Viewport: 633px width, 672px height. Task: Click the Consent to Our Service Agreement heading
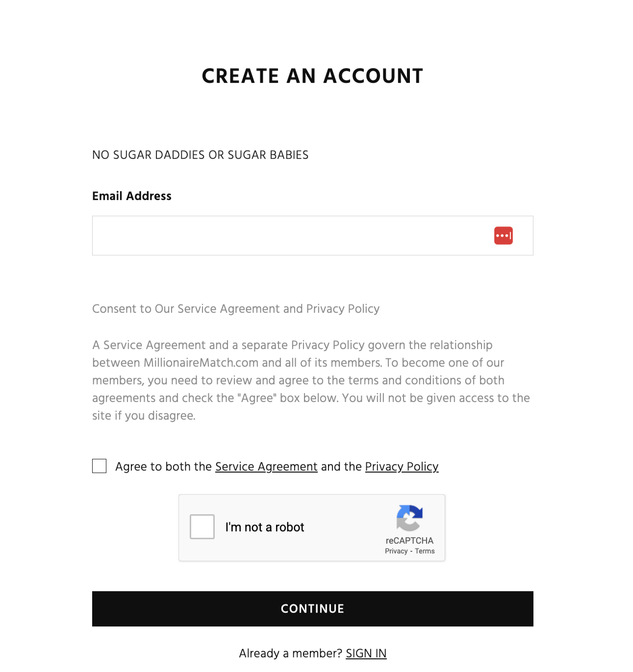[x=235, y=309]
